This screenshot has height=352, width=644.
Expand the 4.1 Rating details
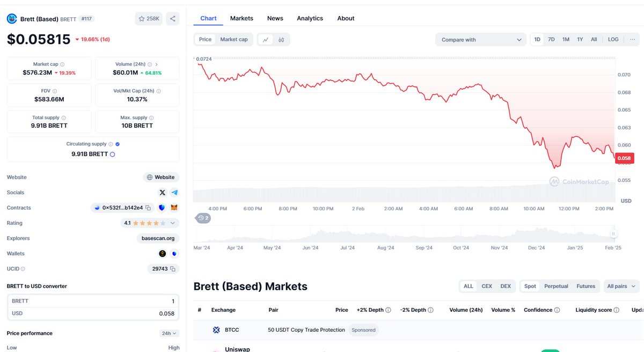coord(172,223)
